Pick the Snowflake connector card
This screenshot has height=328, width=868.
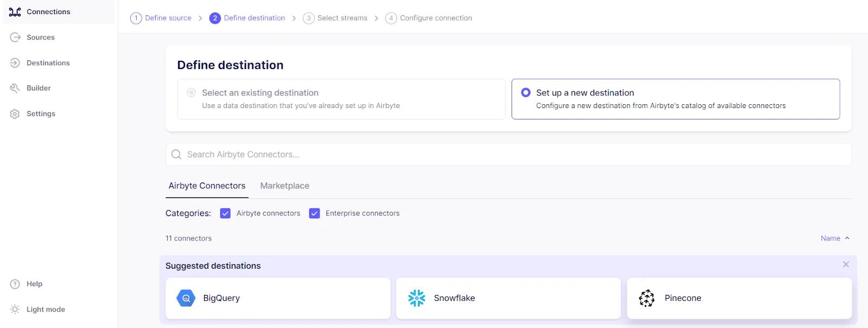point(508,298)
